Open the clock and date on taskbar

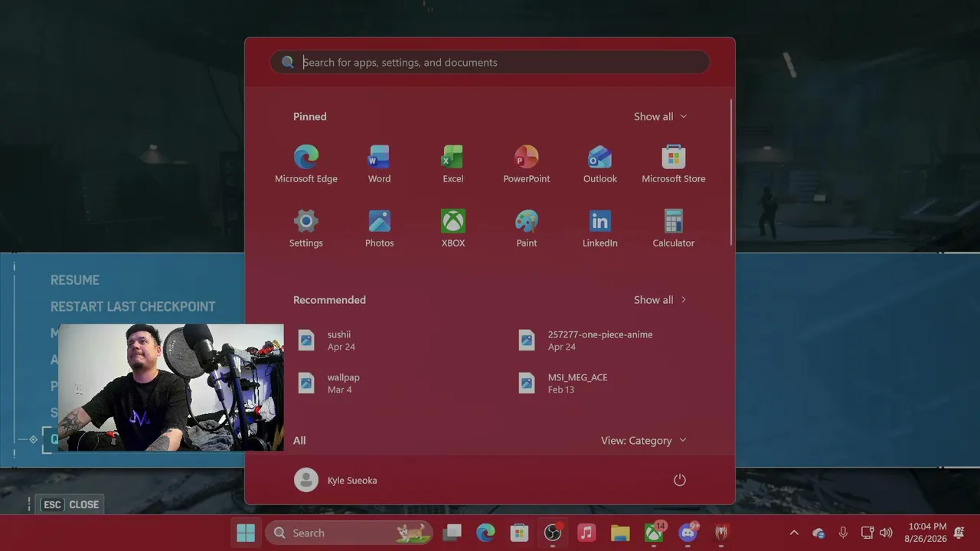[926, 533]
